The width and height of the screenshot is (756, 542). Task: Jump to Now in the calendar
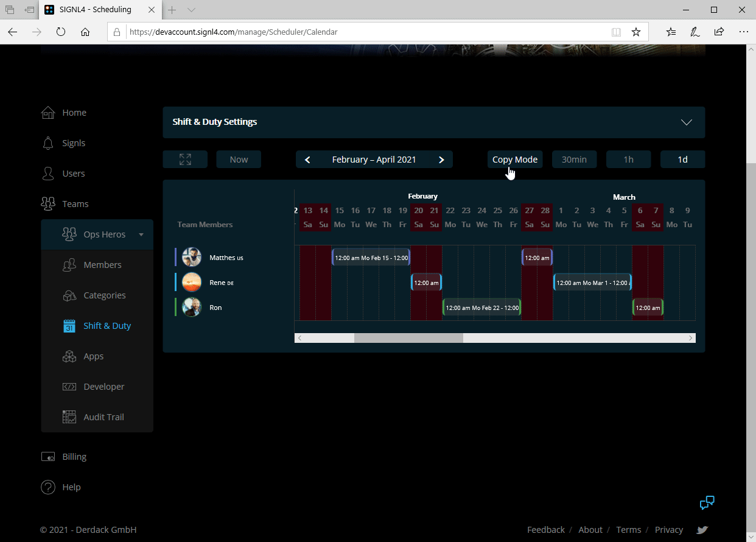click(239, 160)
